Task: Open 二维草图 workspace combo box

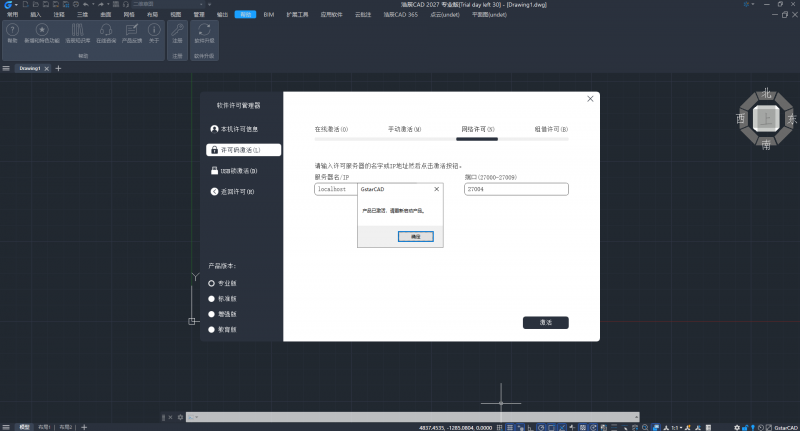Action: (x=167, y=5)
